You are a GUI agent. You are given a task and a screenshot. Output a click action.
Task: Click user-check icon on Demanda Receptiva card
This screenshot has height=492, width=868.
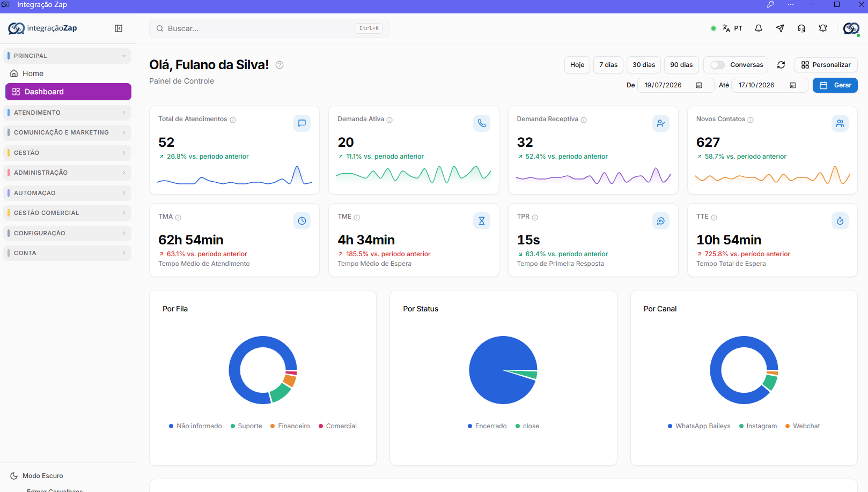click(661, 123)
